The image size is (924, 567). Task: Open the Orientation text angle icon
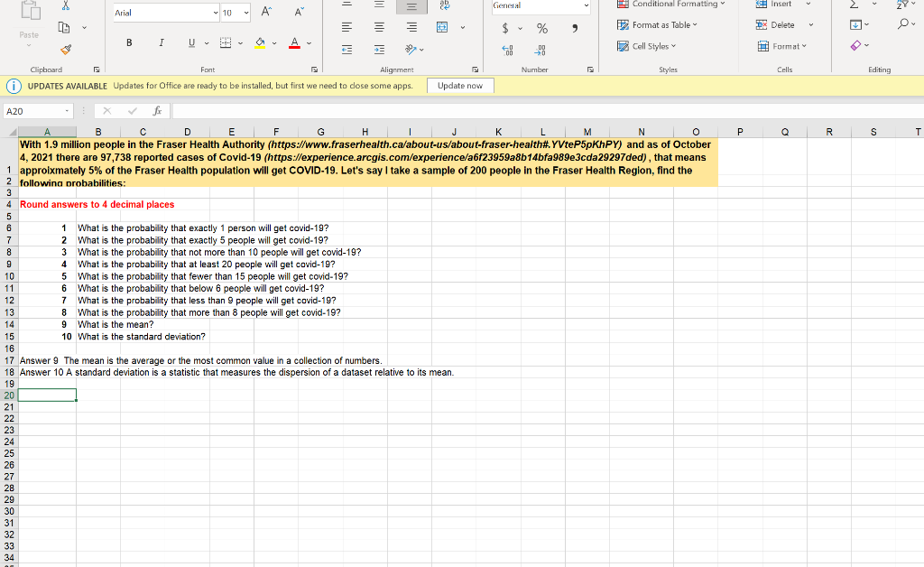pyautogui.click(x=411, y=50)
